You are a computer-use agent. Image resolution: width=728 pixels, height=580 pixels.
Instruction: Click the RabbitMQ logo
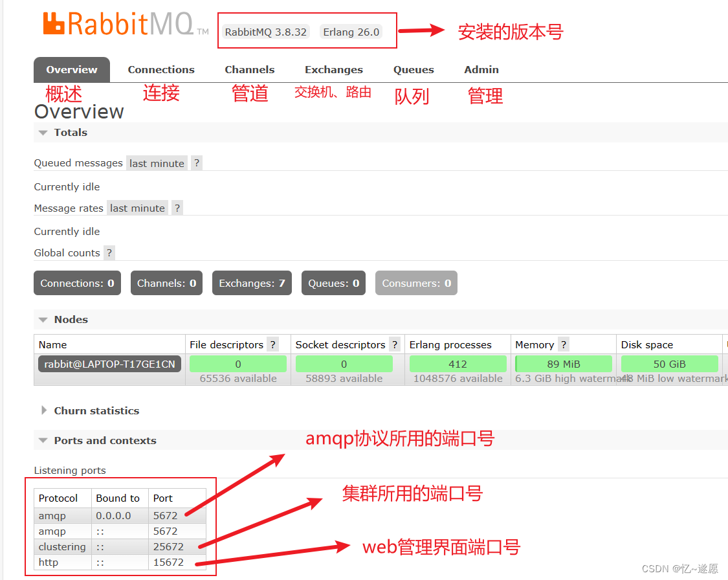[x=126, y=24]
